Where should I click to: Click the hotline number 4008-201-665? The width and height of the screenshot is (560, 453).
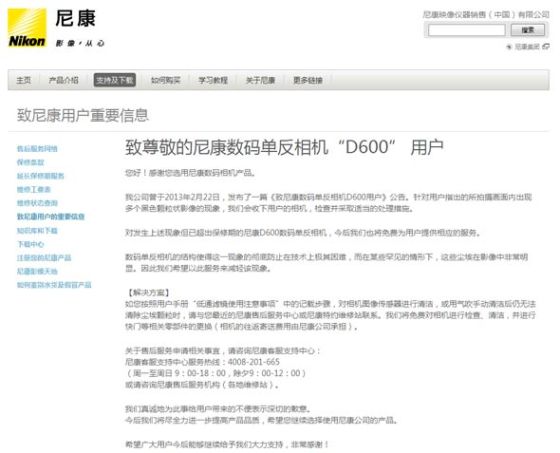tap(254, 362)
